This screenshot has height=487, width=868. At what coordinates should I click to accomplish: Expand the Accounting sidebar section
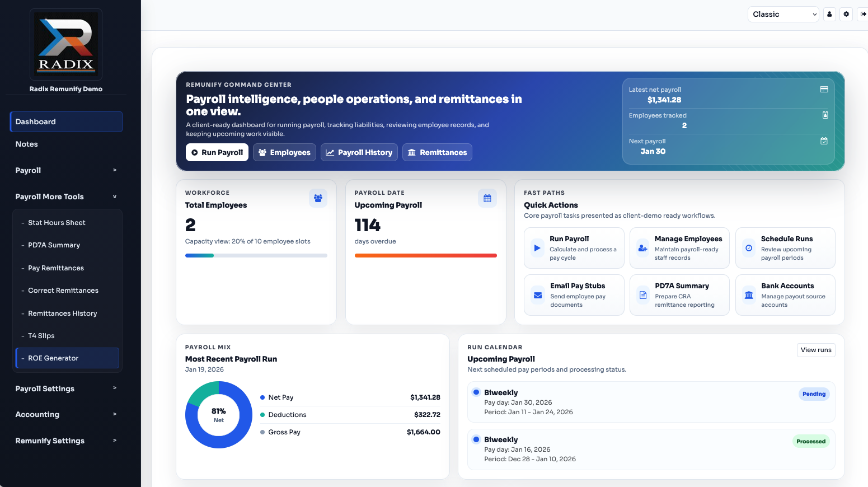click(66, 414)
